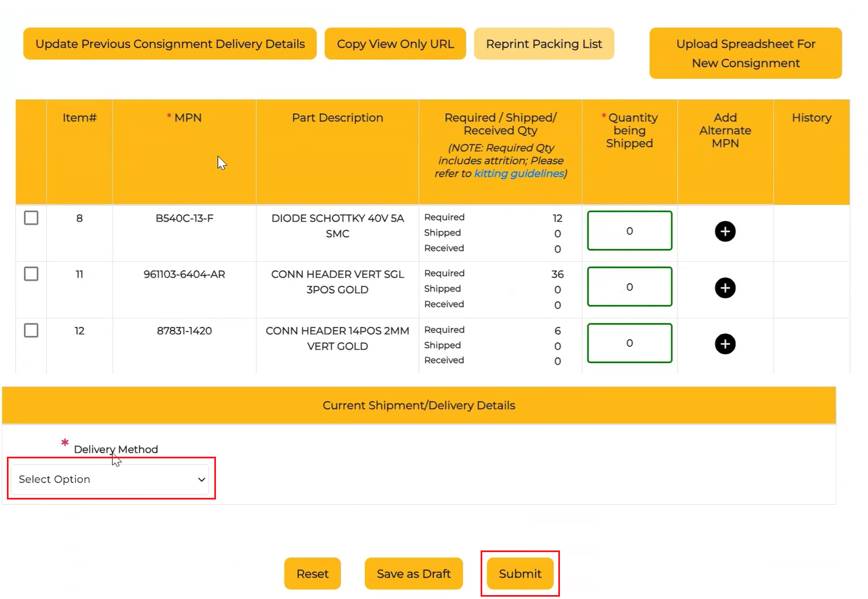The height and width of the screenshot is (599, 868).
Task: Select checkbox for item 8
Action: click(x=31, y=218)
